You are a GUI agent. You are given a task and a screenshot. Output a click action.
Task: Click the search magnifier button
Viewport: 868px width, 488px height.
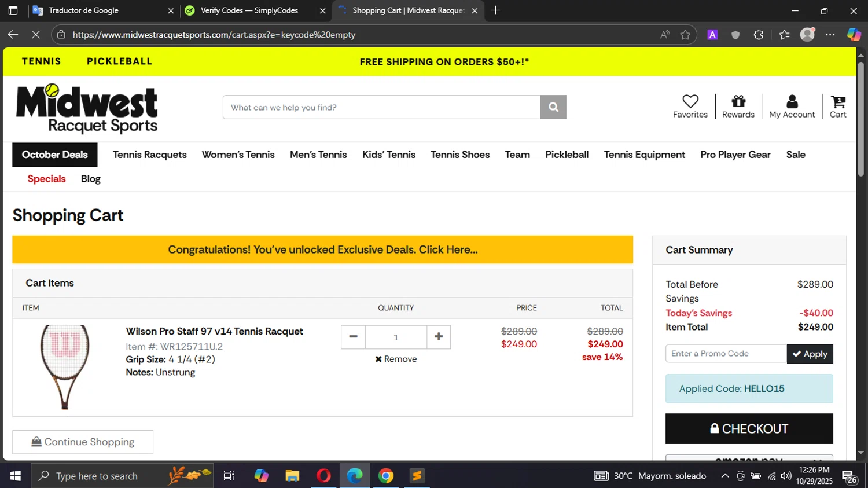[x=553, y=107]
